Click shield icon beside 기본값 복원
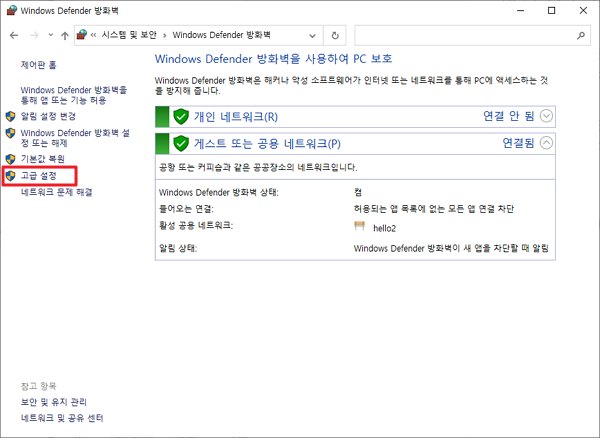Image resolution: width=600 pixels, height=438 pixels. (x=10, y=159)
